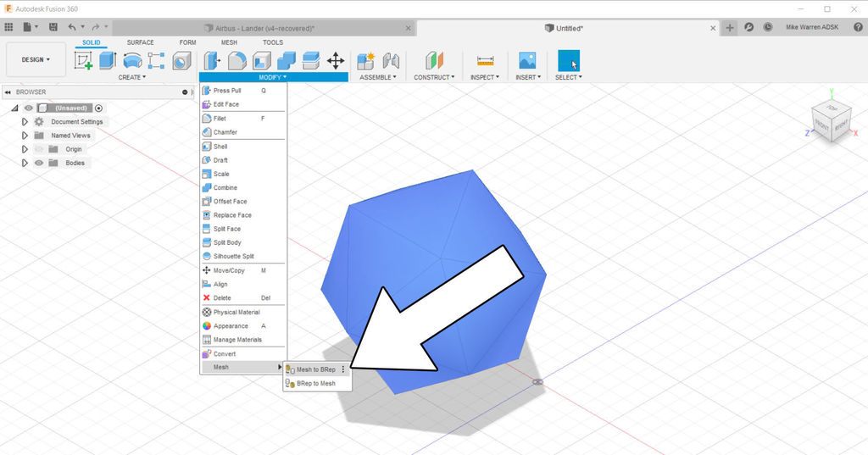Click the Fillet toolbar icon
Image resolution: width=868 pixels, height=455 pixels.
pos(237,60)
